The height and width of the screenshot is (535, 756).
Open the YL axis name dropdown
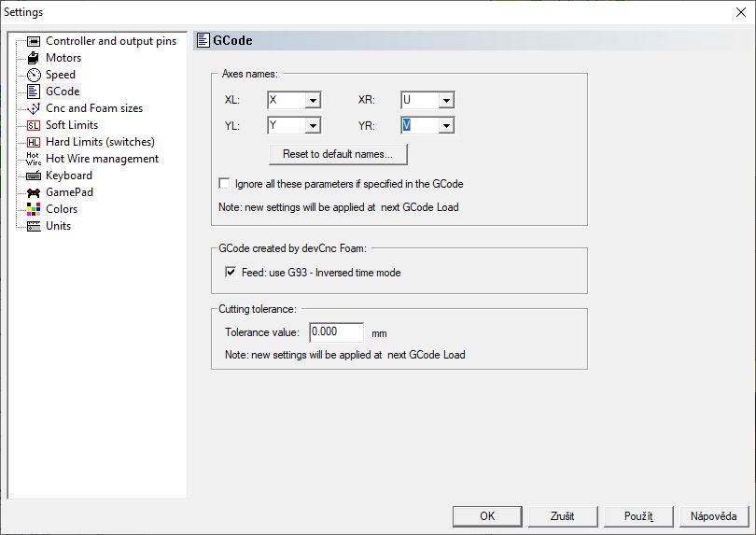312,125
